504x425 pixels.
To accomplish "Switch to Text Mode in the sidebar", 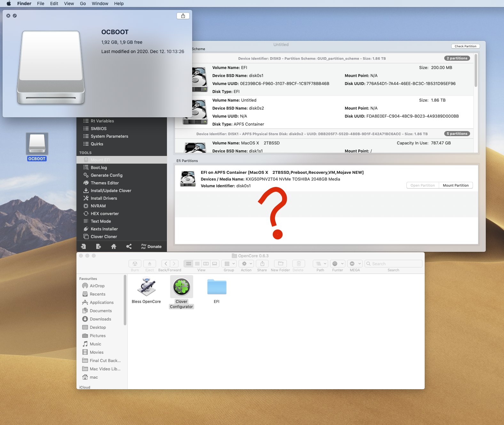I will pos(122,221).
